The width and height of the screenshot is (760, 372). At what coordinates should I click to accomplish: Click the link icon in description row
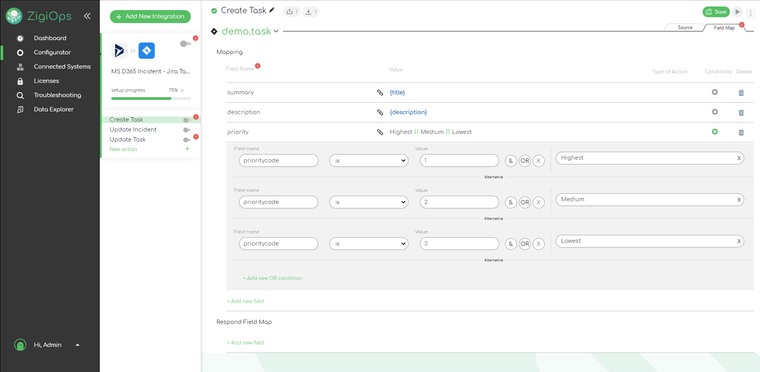pyautogui.click(x=380, y=112)
